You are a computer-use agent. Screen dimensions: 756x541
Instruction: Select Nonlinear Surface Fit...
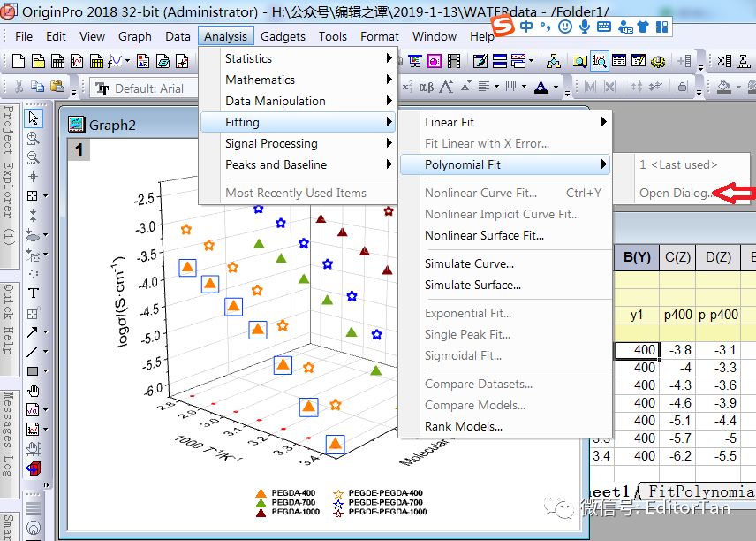pyautogui.click(x=505, y=235)
